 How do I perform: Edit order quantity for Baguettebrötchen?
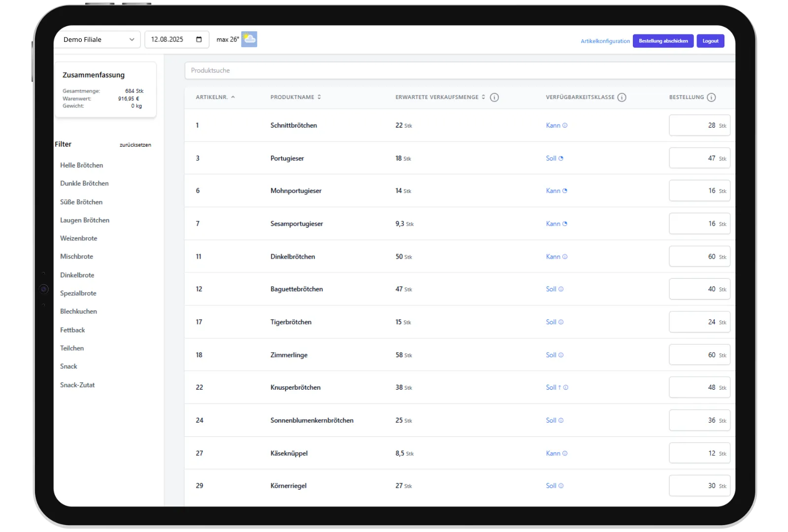[x=699, y=289]
